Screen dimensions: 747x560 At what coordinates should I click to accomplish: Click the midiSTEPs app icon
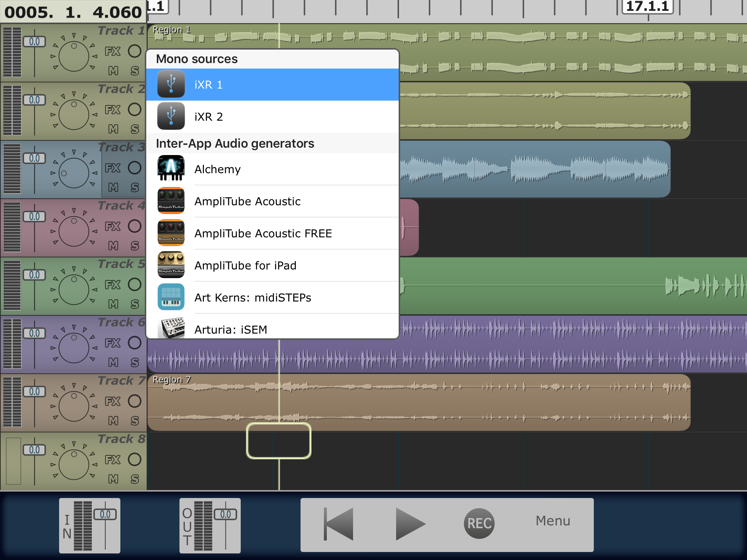(171, 297)
